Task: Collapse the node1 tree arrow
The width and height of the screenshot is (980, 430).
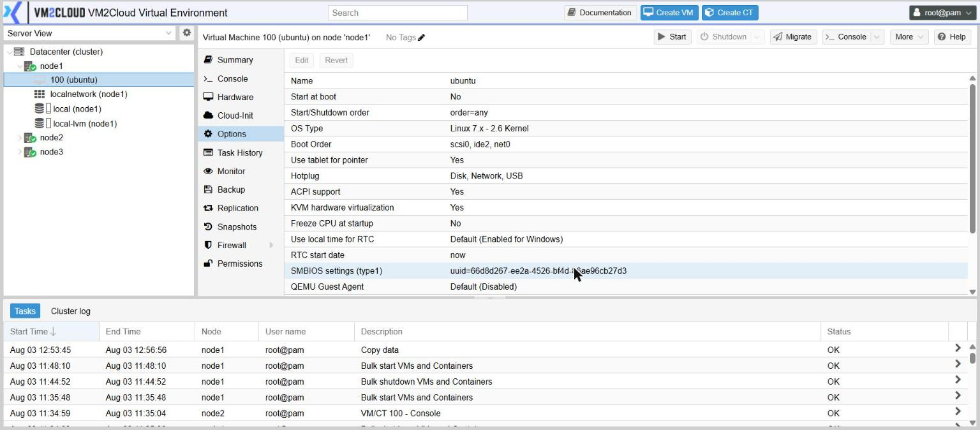Action: 19,66
